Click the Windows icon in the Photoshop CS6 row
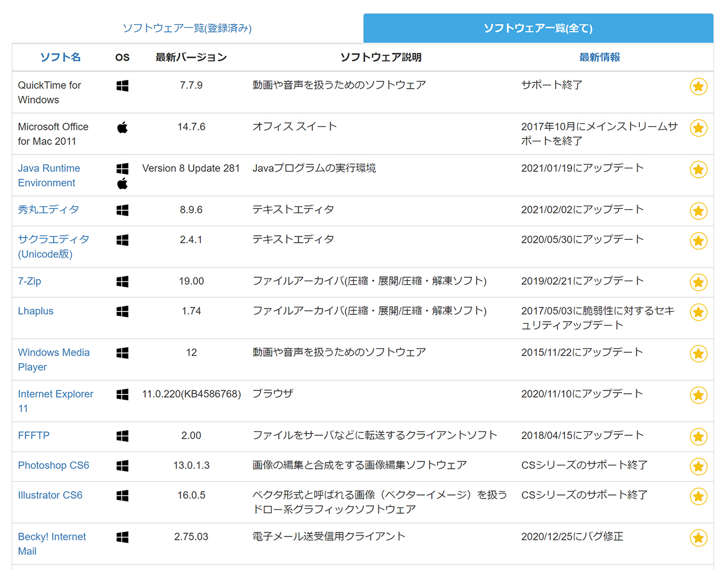 point(122,466)
